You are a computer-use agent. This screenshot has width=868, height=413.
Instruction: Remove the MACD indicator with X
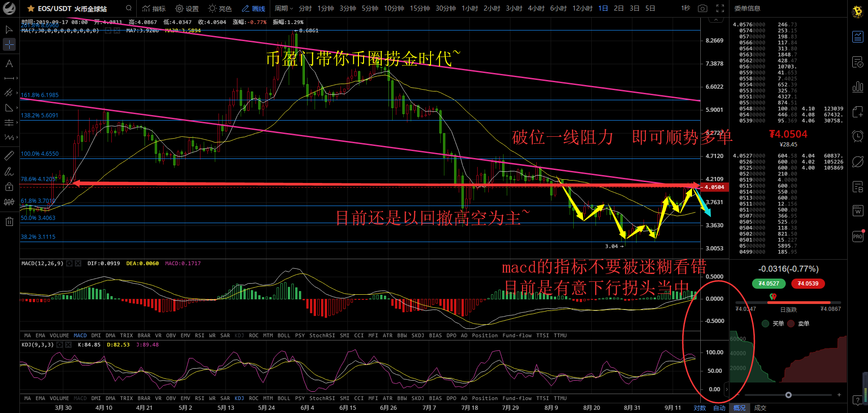tap(78, 263)
